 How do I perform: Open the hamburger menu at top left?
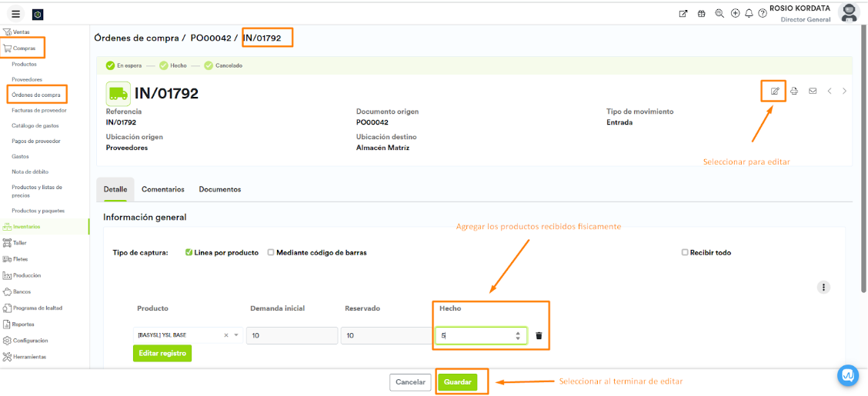pyautogui.click(x=15, y=14)
